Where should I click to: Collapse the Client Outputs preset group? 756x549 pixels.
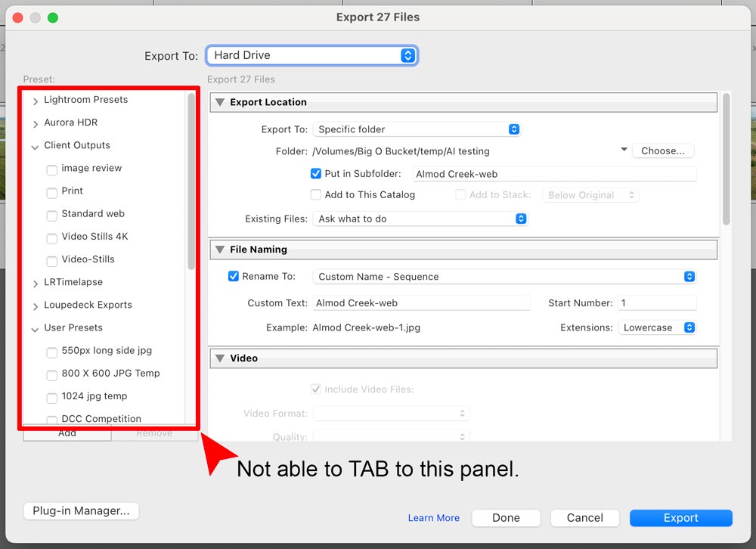36,147
